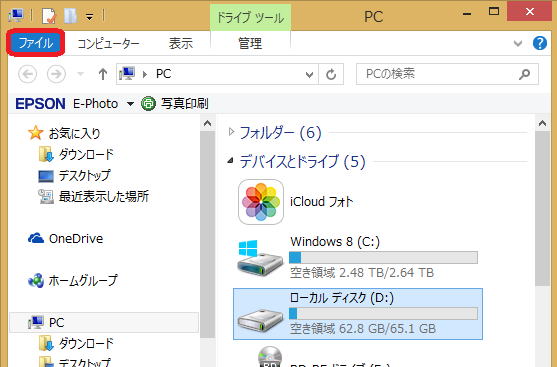
Task: Click the breadcrumb arrow before PC
Action: [145, 74]
